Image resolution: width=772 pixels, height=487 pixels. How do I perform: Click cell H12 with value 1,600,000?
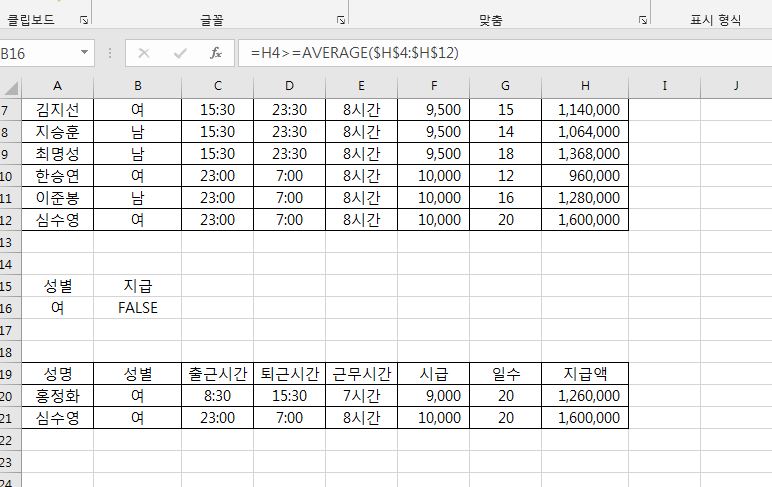(584, 220)
